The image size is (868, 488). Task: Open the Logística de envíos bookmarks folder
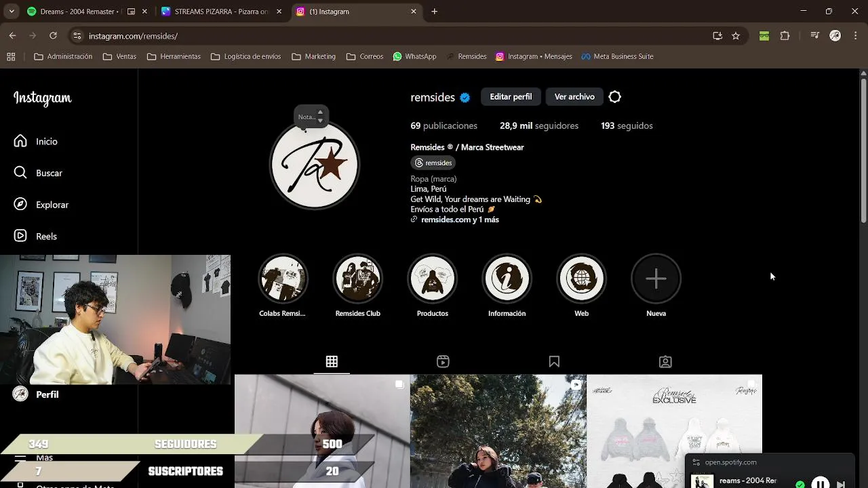(245, 56)
